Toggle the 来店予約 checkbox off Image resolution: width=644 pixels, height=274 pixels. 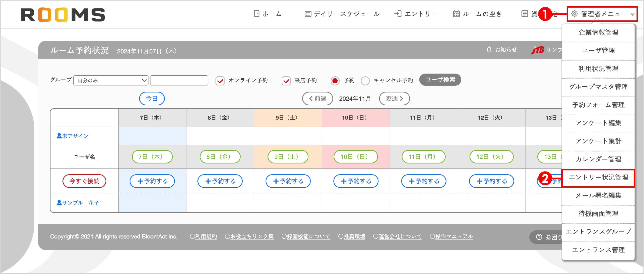[x=286, y=81]
